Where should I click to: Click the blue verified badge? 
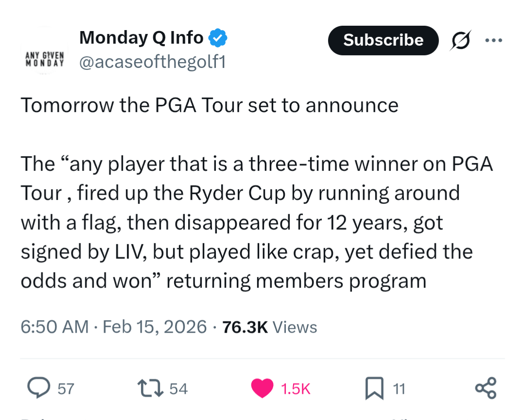point(218,37)
